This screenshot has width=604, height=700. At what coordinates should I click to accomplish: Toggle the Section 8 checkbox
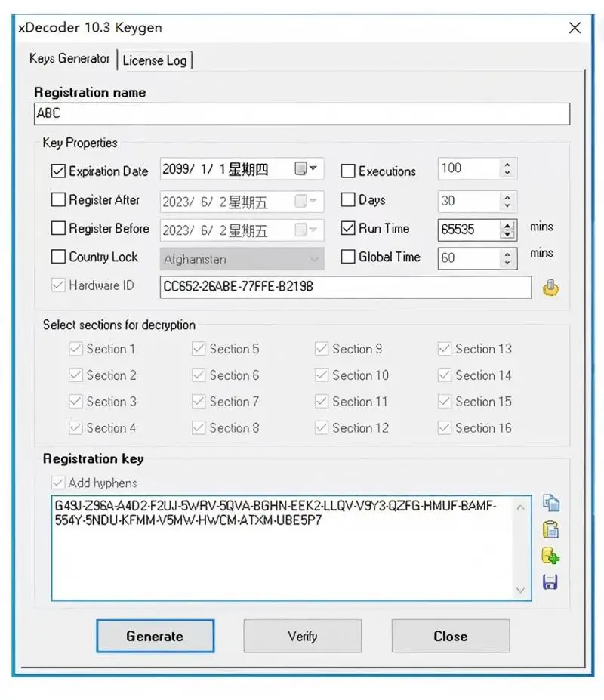(x=199, y=427)
